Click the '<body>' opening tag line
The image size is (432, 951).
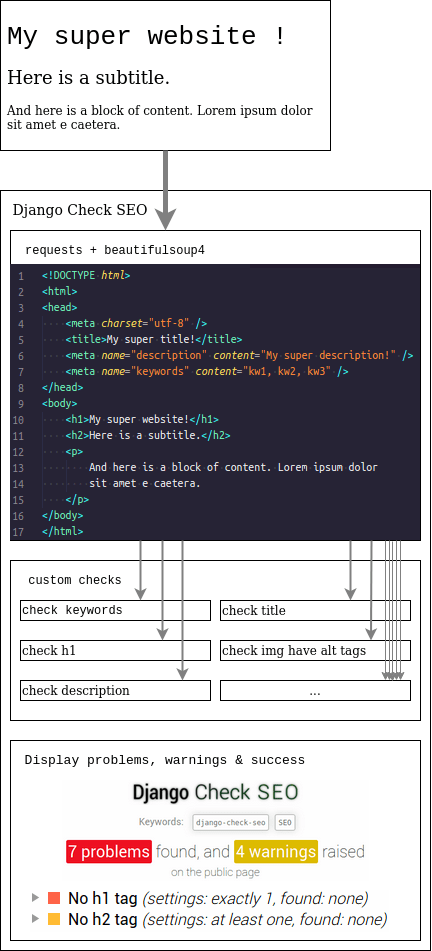59,403
